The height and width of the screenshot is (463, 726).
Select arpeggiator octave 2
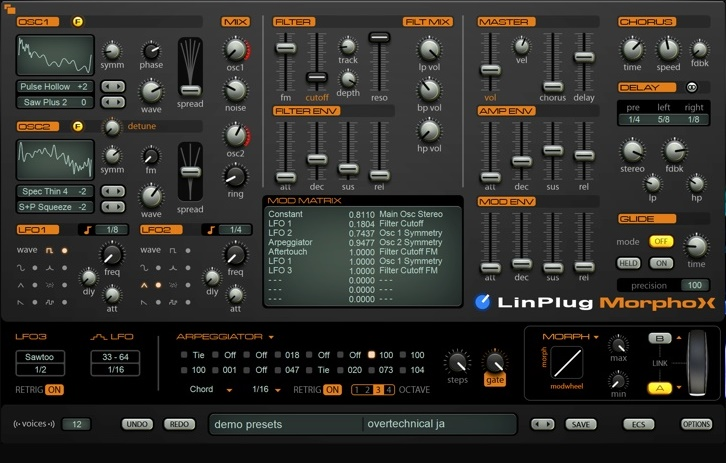point(367,390)
